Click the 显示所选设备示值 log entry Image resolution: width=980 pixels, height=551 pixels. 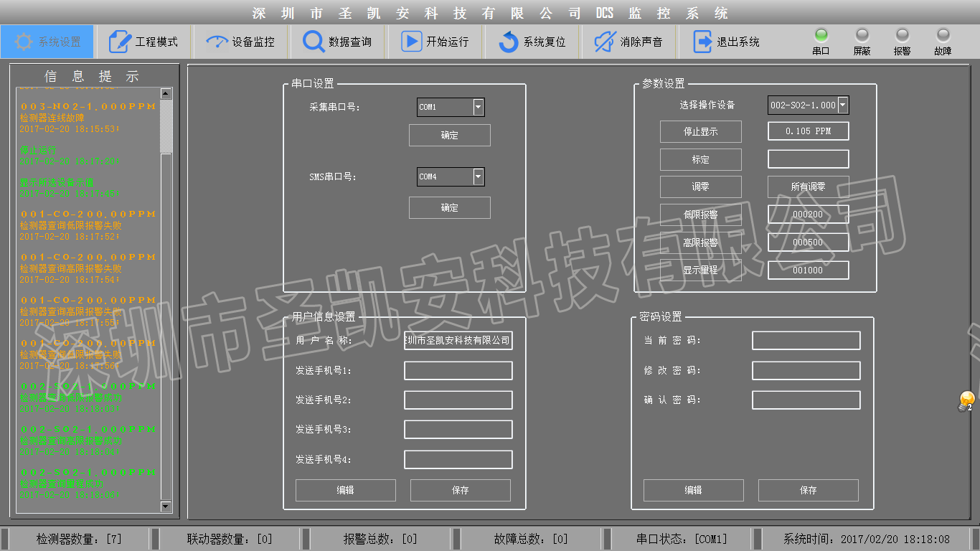click(57, 183)
